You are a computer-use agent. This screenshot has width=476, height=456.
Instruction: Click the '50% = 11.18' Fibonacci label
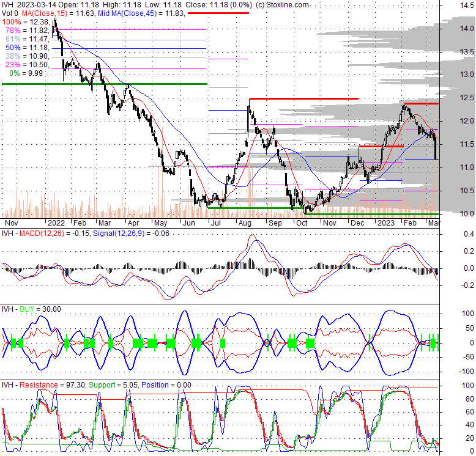(x=27, y=48)
